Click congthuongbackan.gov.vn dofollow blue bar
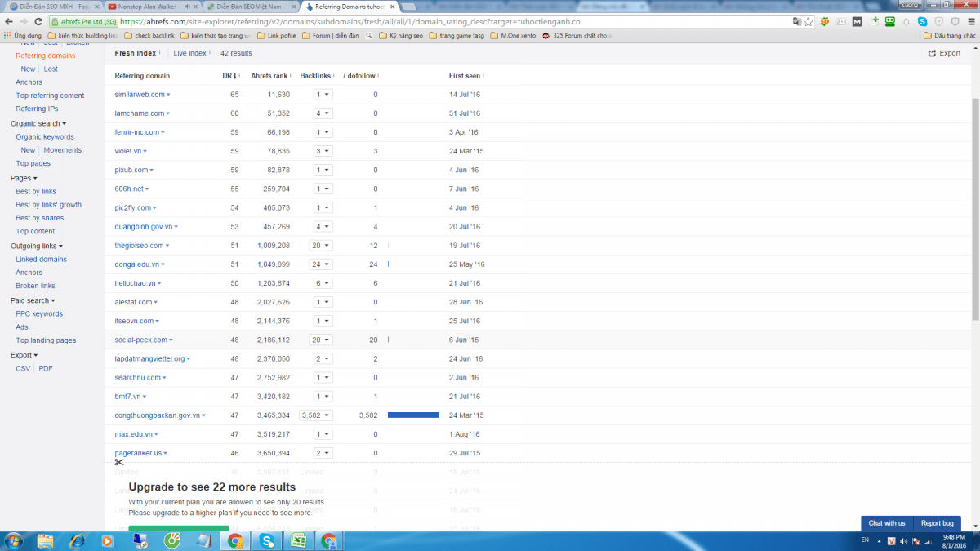The width and height of the screenshot is (980, 551). point(413,415)
